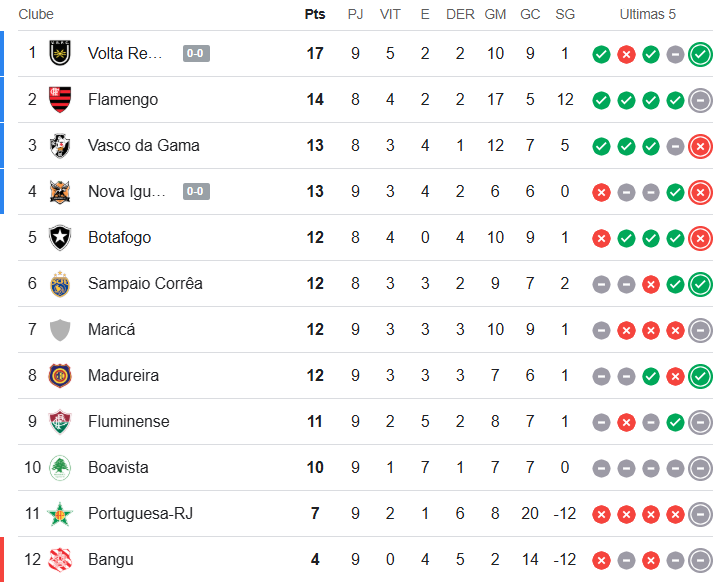Screen dimensions: 728x582
Task: Click the Pts column header
Action: click(315, 14)
